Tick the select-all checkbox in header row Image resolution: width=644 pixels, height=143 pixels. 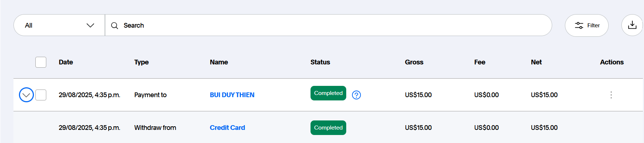point(41,62)
